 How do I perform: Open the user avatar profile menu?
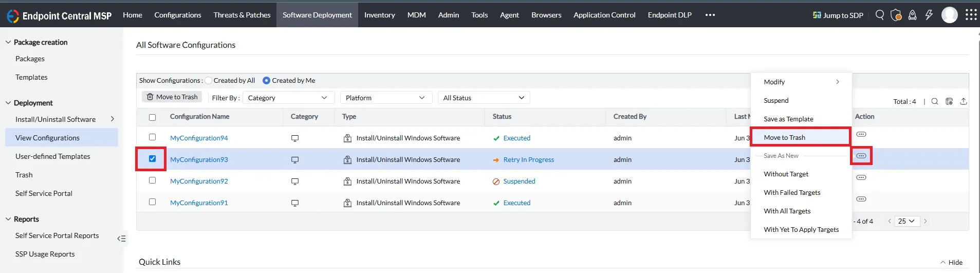tap(950, 15)
